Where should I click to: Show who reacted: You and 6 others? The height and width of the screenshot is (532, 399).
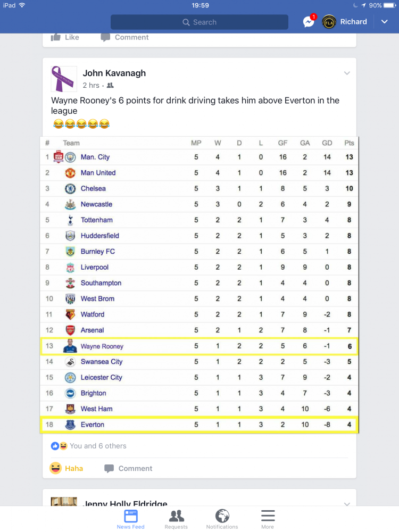coord(98,446)
